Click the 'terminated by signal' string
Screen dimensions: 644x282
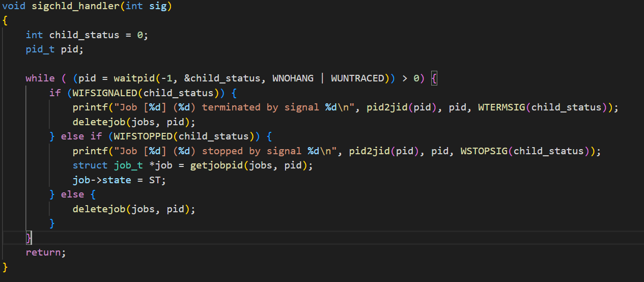click(261, 107)
